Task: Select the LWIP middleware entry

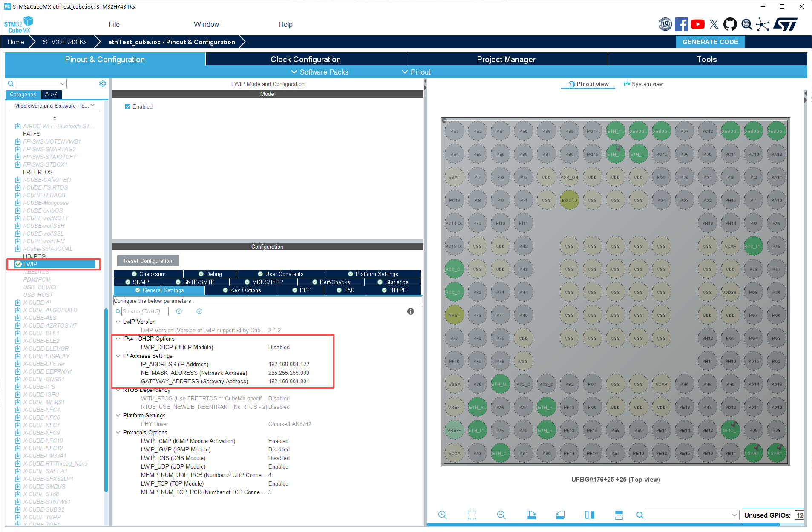Action: pos(54,264)
